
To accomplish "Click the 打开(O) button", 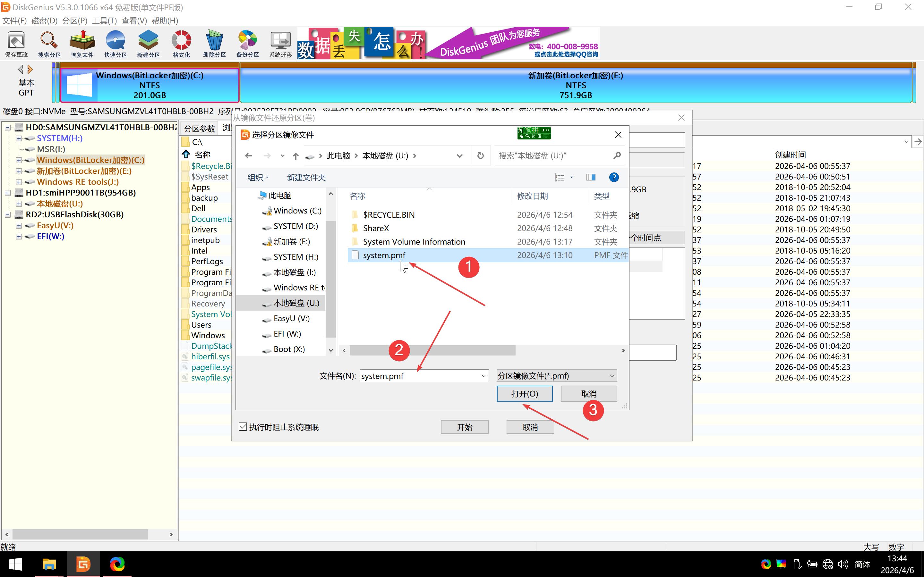I will (524, 393).
